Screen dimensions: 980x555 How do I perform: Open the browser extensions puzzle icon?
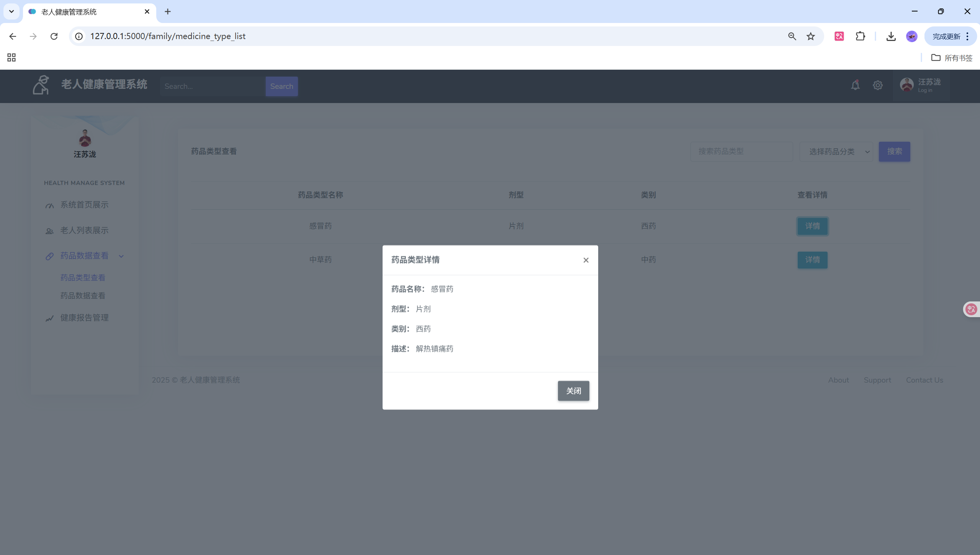click(860, 36)
